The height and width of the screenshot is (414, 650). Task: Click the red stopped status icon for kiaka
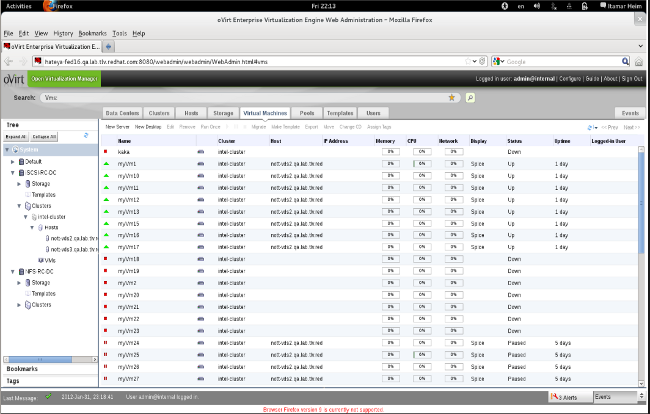click(106, 152)
